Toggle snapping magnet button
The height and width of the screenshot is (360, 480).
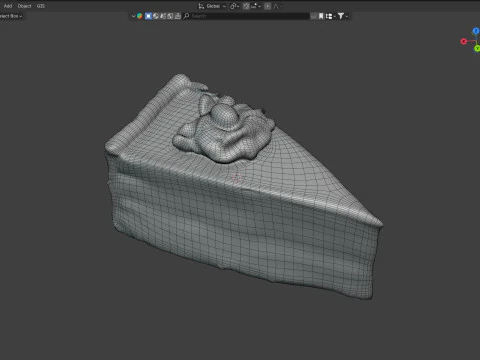[x=246, y=6]
